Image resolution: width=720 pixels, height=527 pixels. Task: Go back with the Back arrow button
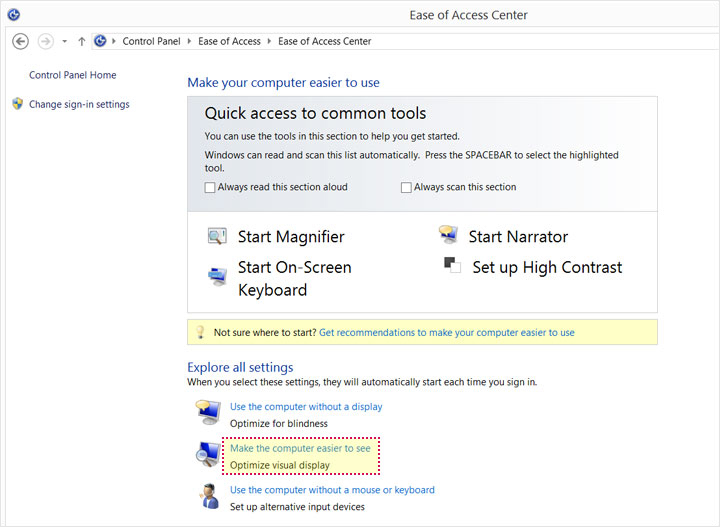(20, 41)
